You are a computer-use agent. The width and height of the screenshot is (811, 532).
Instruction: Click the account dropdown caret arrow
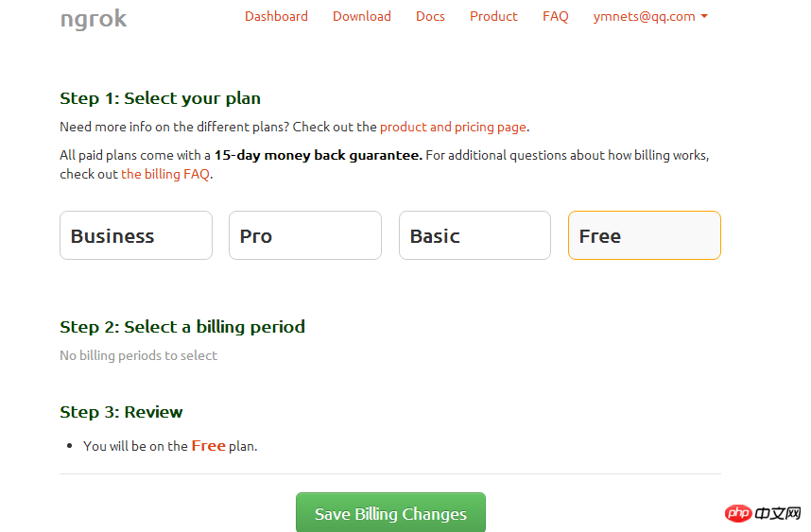[704, 17]
